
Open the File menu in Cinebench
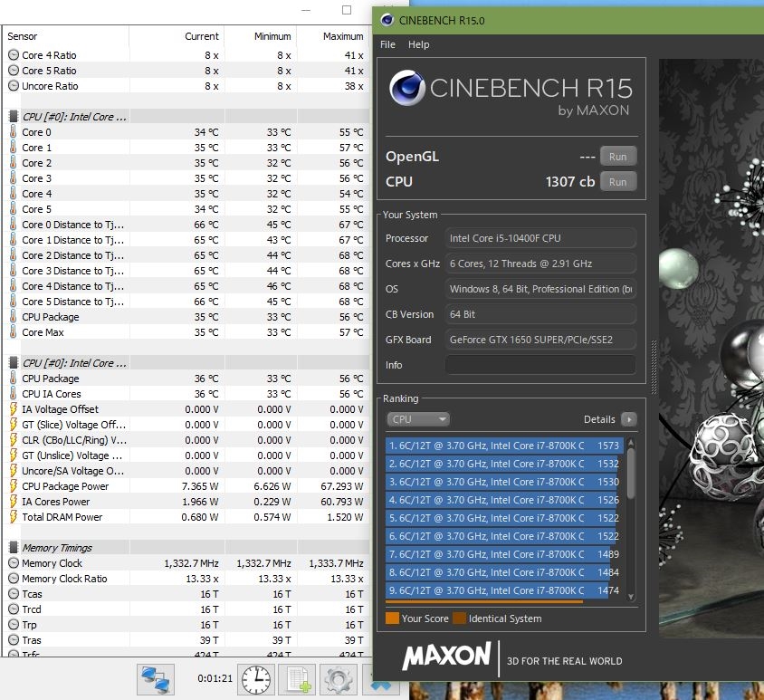(x=387, y=44)
